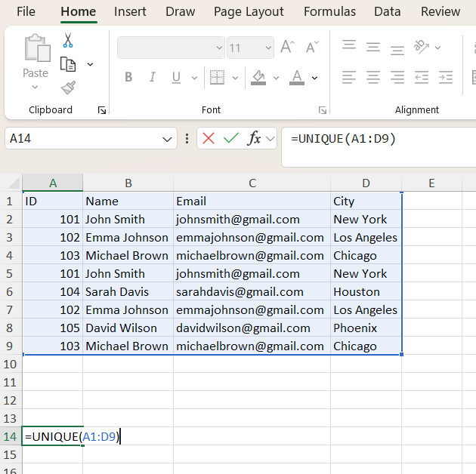Open the Review tab
Viewport: 476px width, 474px height.
(x=440, y=12)
